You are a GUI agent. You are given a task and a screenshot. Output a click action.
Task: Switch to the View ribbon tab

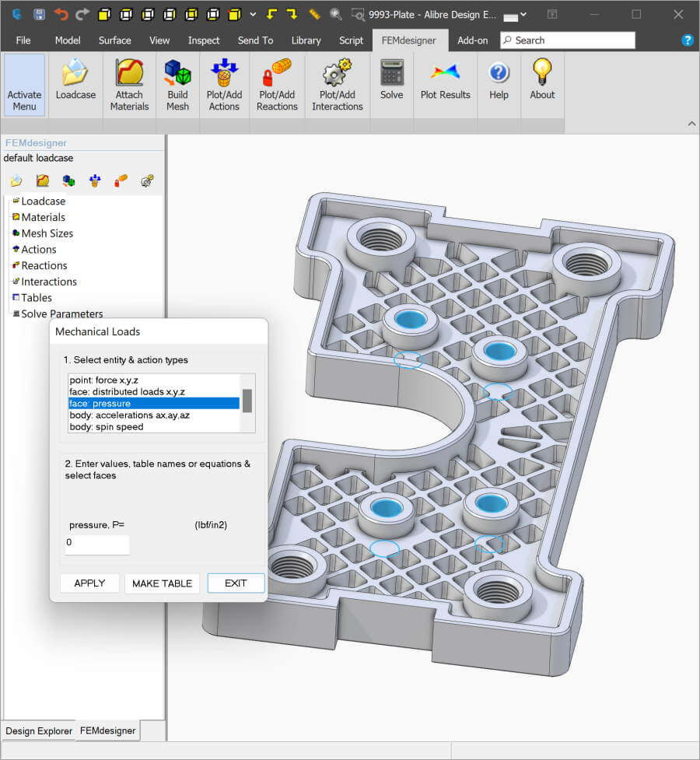159,40
